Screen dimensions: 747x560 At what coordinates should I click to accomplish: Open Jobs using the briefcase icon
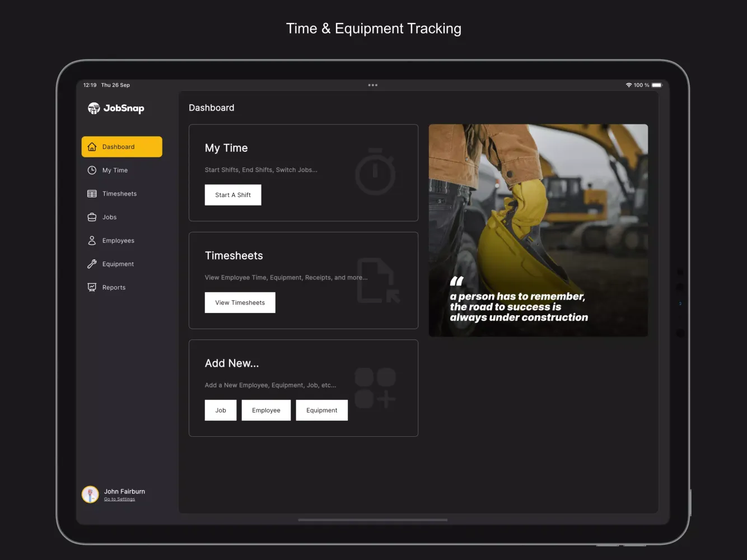pyautogui.click(x=92, y=217)
